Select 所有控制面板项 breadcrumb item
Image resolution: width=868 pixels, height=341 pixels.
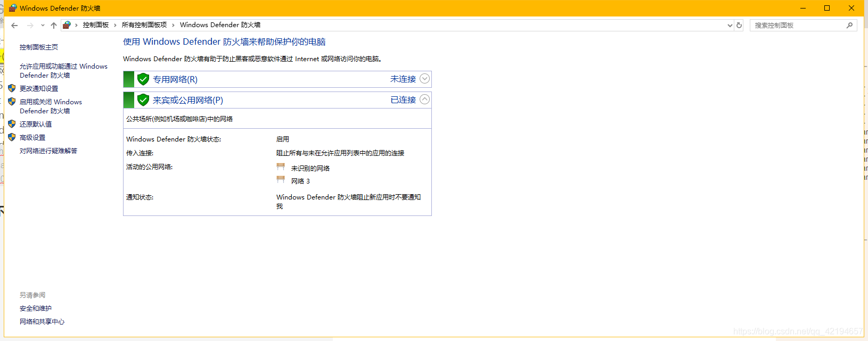pyautogui.click(x=144, y=25)
